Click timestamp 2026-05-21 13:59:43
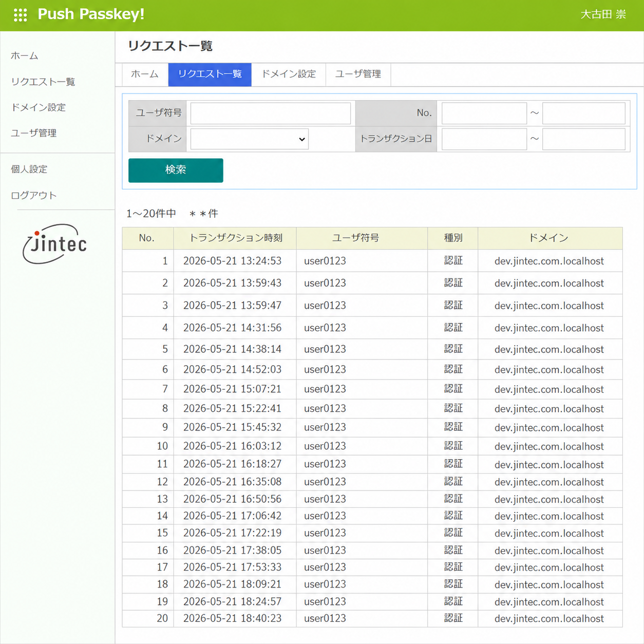Viewport: 644px width, 644px height. point(232,283)
